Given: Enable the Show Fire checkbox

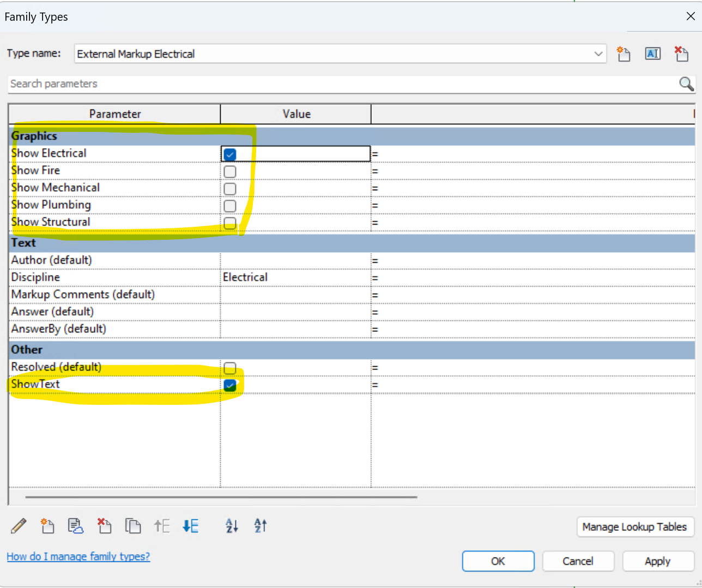Looking at the screenshot, I should pyautogui.click(x=229, y=171).
